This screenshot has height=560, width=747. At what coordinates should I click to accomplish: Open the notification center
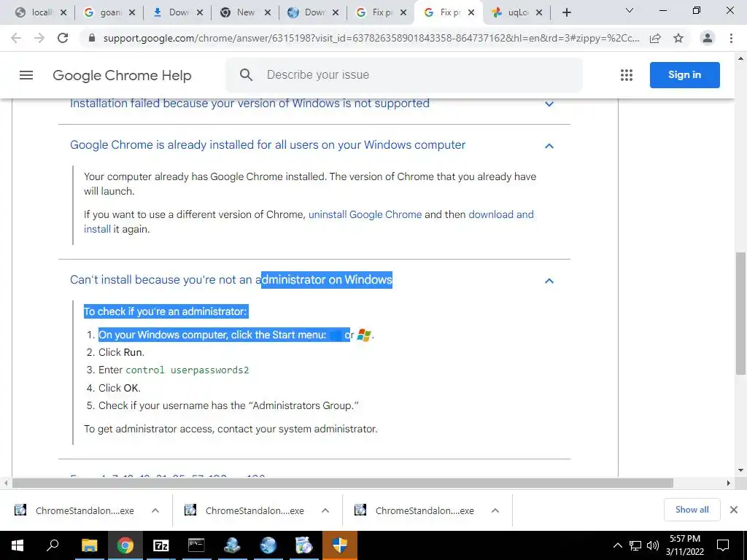[x=723, y=545]
